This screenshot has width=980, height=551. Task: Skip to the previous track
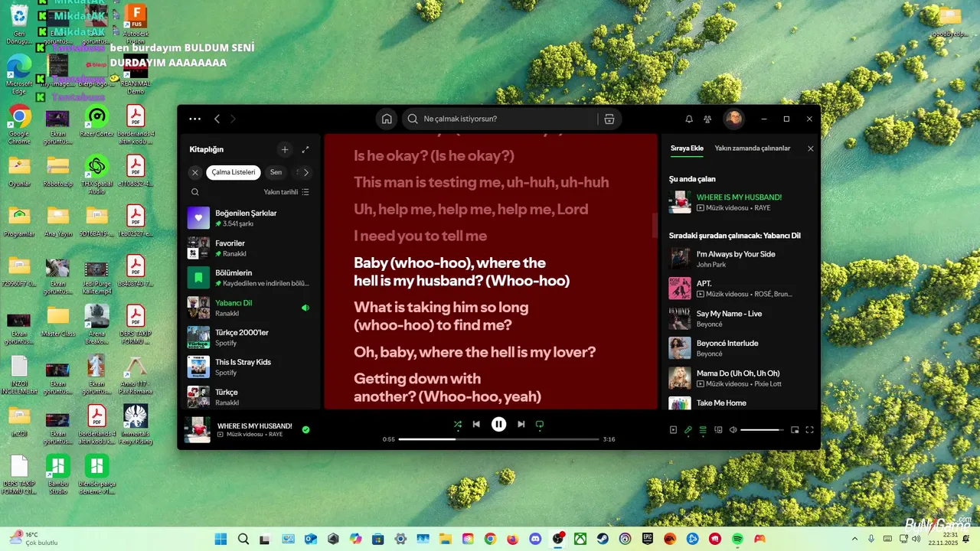[x=476, y=424]
